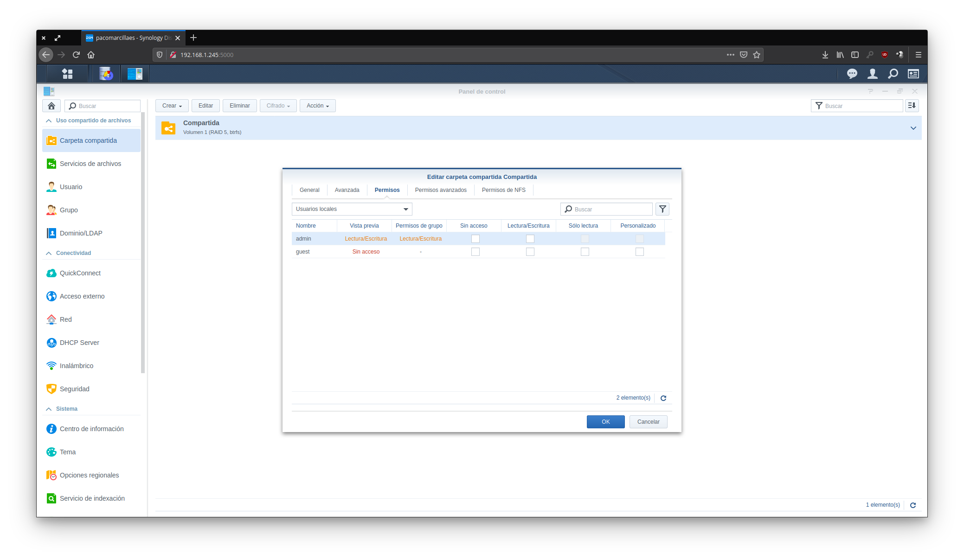
Task: Expand the Compartida folder details chevron
Action: click(x=913, y=128)
